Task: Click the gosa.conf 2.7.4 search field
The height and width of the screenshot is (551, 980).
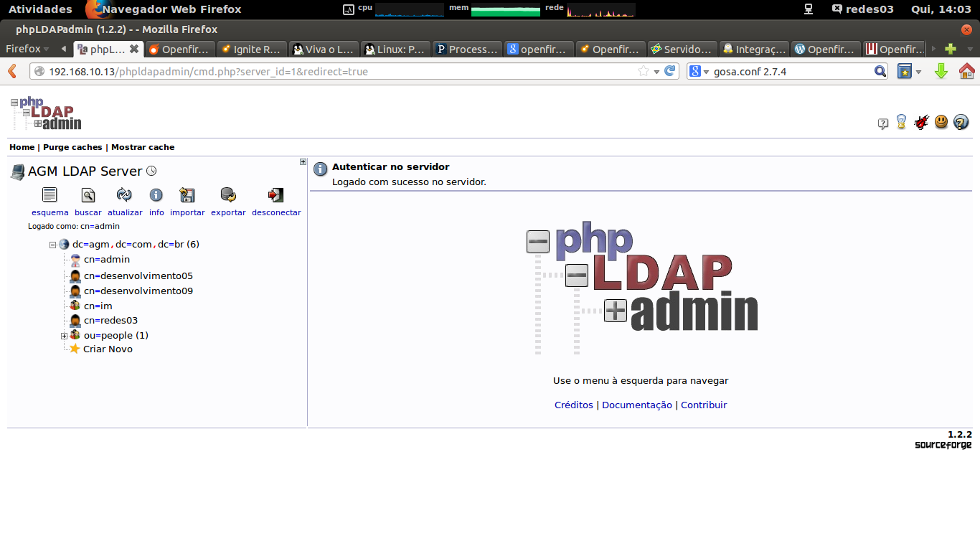Action: 792,71
